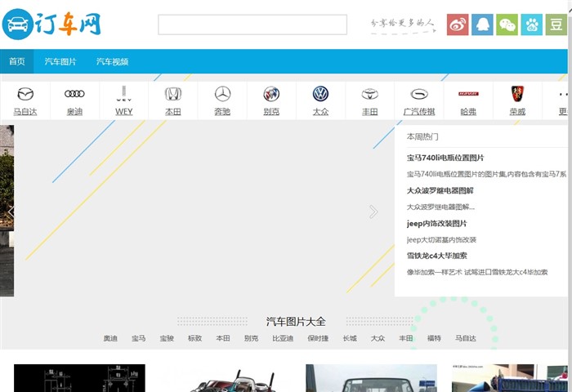Click the 订车网 site logo
Viewport: 572px width, 392px height.
pyautogui.click(x=51, y=24)
